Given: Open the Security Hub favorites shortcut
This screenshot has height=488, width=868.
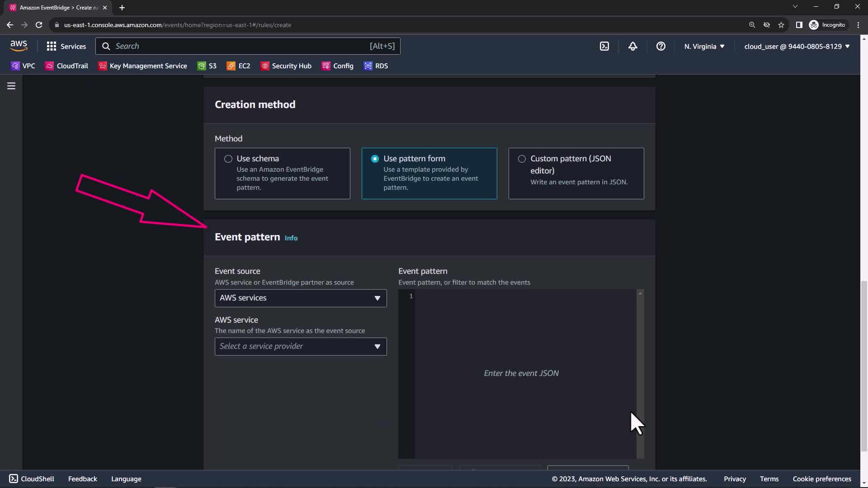Looking at the screenshot, I should point(286,66).
